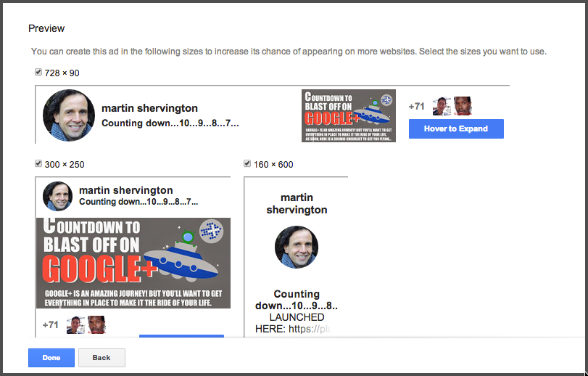
Task: Click the first +1 avatar in the 300 × 250 ad
Action: [x=75, y=325]
